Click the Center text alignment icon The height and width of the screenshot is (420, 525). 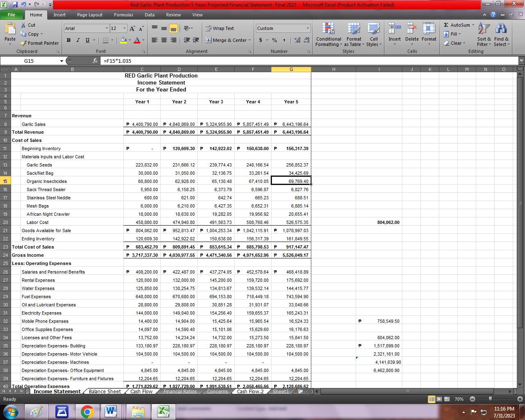click(164, 40)
